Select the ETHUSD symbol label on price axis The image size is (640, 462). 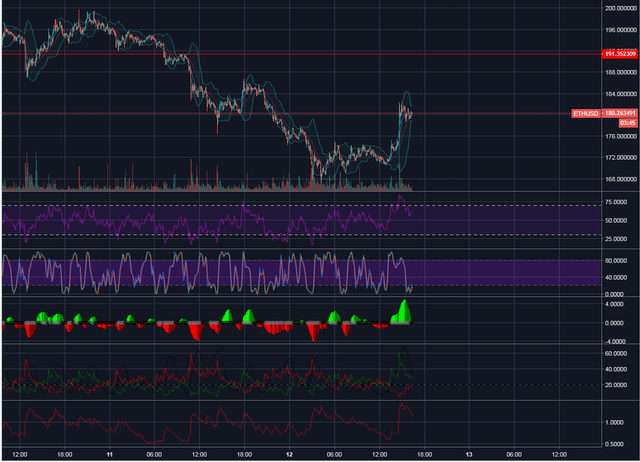pos(586,113)
